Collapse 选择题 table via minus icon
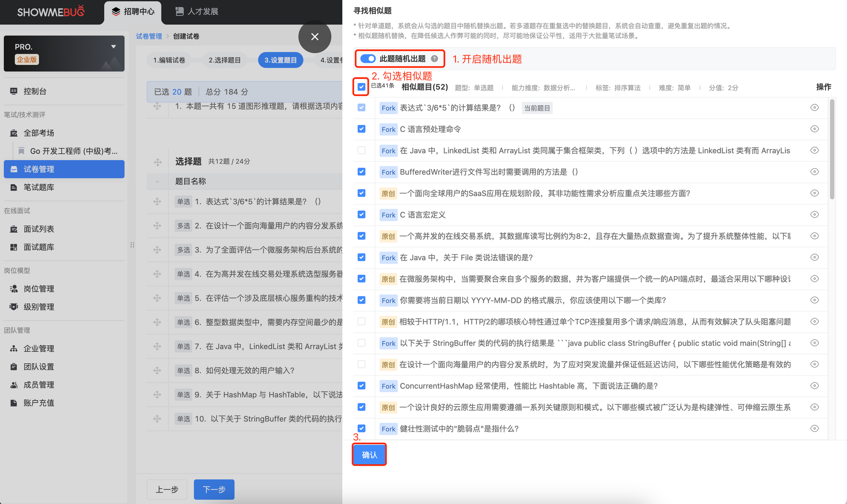847x504 pixels. 158,182
